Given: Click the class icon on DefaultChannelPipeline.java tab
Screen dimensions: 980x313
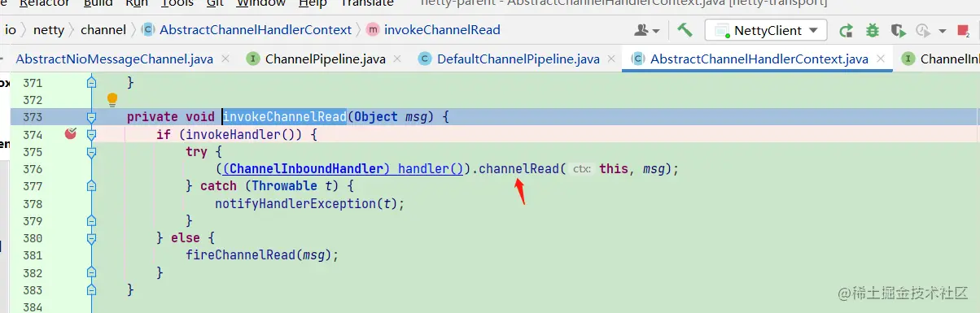Looking at the screenshot, I should click(424, 59).
